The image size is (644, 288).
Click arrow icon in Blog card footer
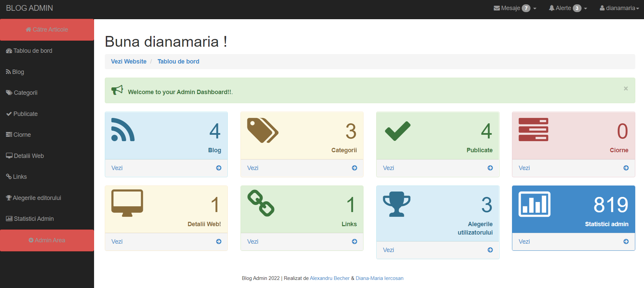219,168
